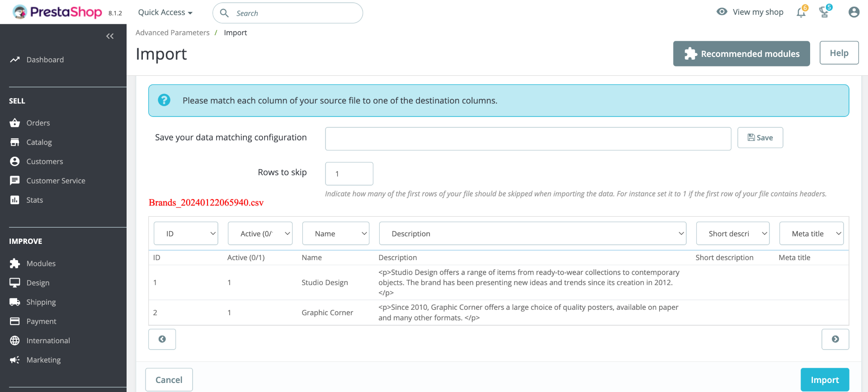Click the notifications bell icon
The image size is (868, 392).
tap(801, 12)
